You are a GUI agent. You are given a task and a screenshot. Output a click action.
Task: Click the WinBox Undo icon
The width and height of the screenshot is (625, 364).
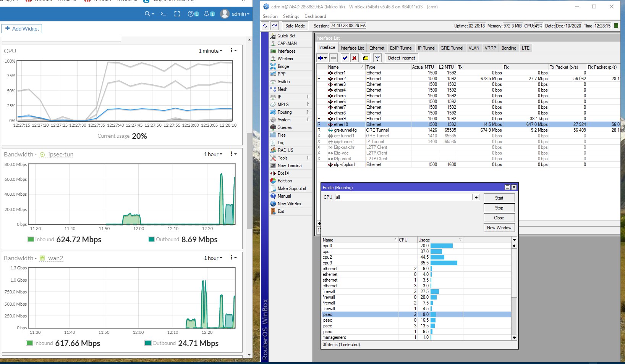pos(265,26)
